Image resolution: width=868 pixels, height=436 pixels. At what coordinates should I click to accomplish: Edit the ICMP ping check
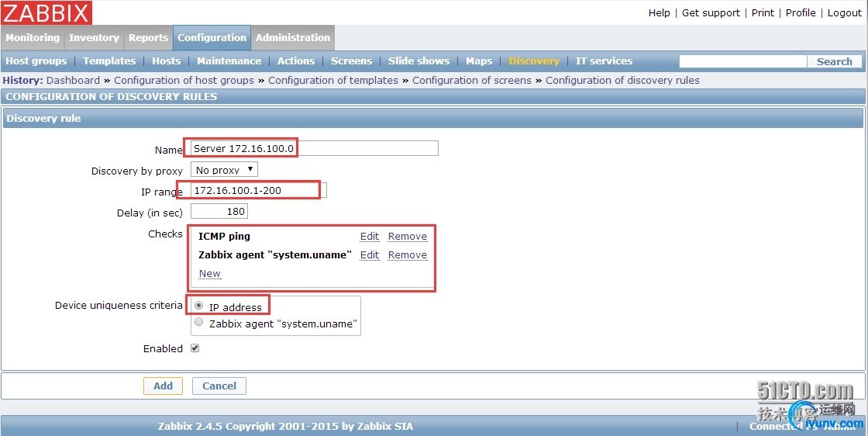(370, 237)
